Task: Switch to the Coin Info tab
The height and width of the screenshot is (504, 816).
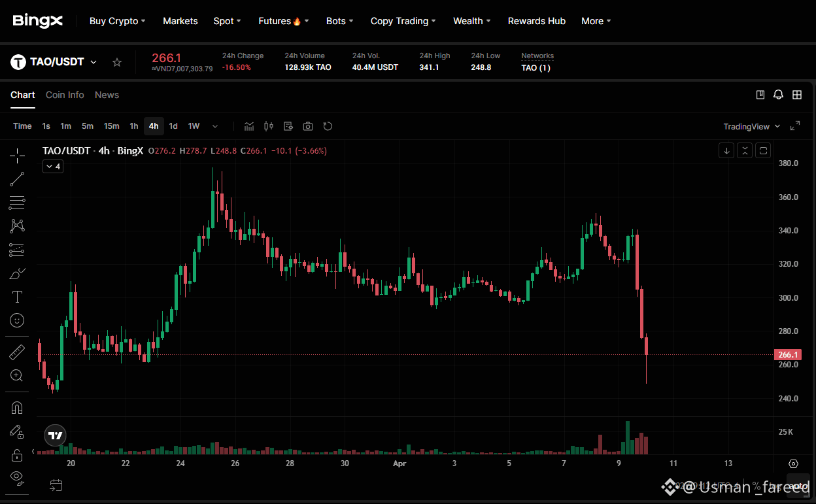Action: point(65,95)
